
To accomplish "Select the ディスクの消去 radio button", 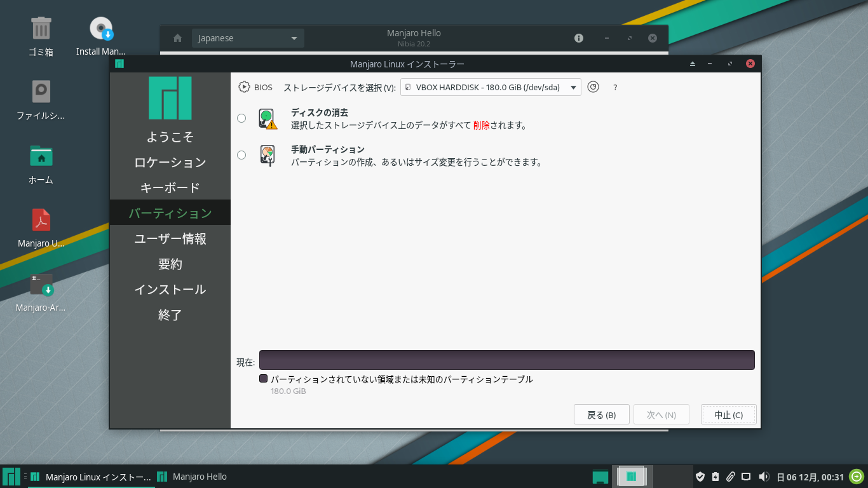I will tap(241, 118).
